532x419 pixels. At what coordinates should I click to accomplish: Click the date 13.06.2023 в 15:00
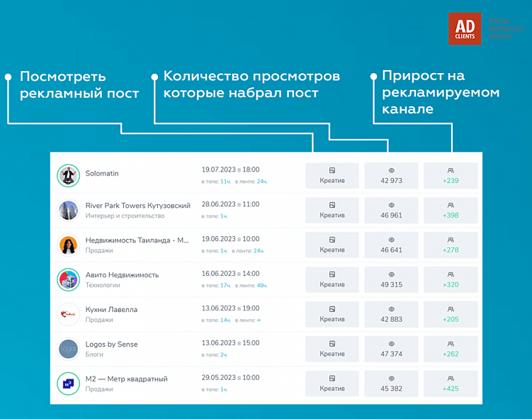(230, 342)
